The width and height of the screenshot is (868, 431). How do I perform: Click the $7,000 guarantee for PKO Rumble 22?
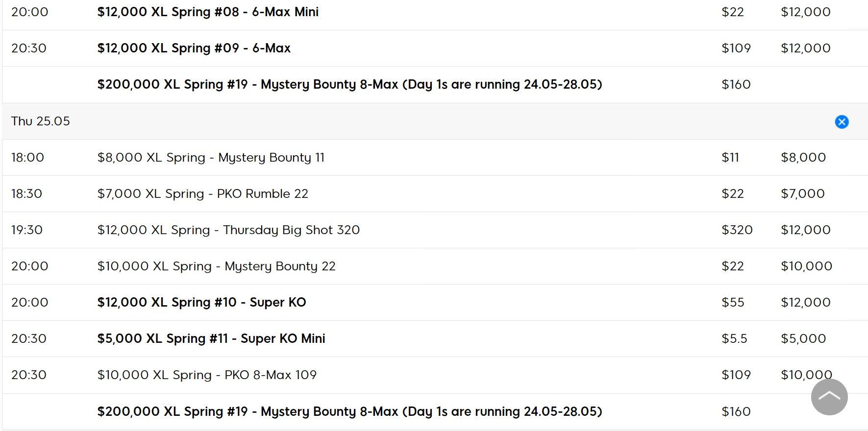point(802,194)
